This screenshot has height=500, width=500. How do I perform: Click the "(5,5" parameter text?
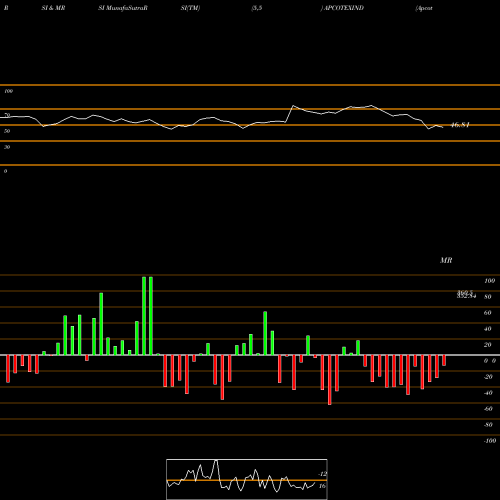(257, 8)
